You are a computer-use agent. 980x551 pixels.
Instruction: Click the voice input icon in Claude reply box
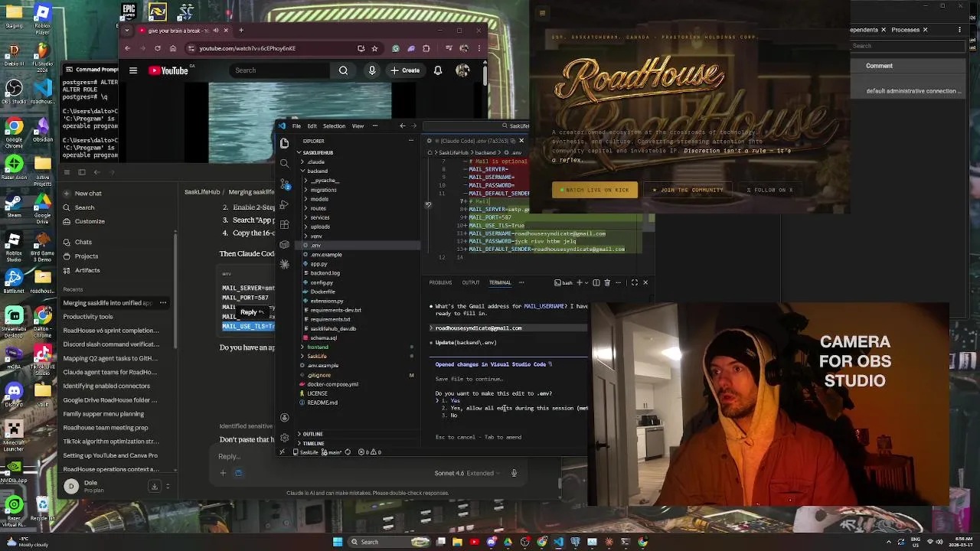pyautogui.click(x=514, y=473)
